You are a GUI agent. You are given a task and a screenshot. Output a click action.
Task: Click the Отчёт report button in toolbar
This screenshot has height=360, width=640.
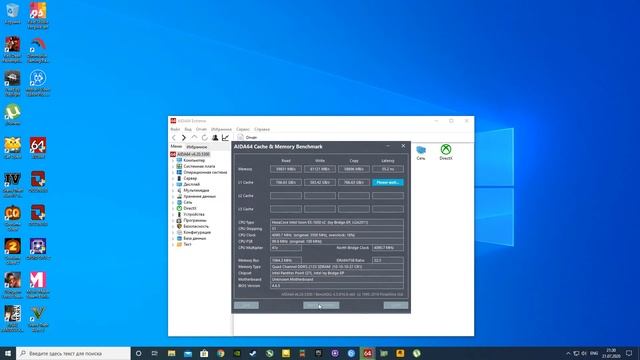247,138
